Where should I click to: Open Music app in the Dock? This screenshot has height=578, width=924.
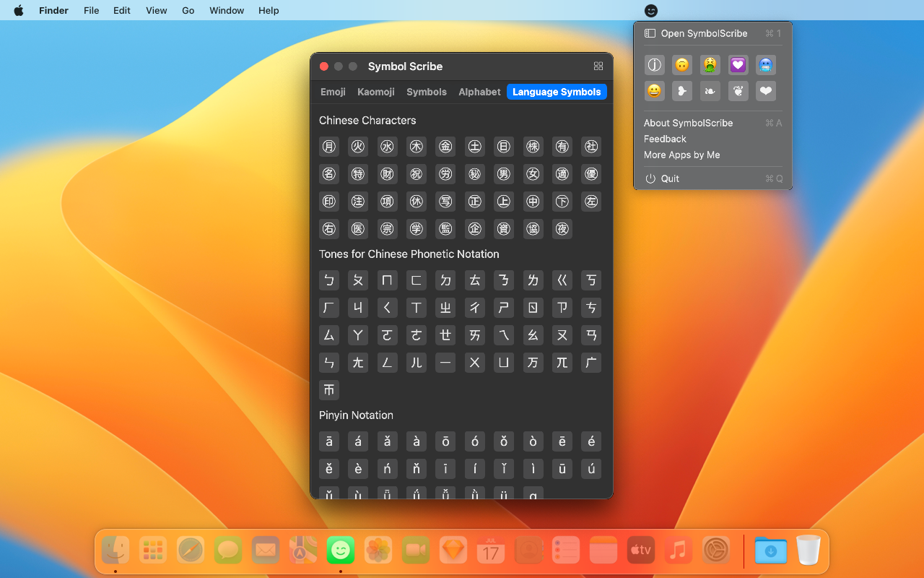pyautogui.click(x=678, y=551)
